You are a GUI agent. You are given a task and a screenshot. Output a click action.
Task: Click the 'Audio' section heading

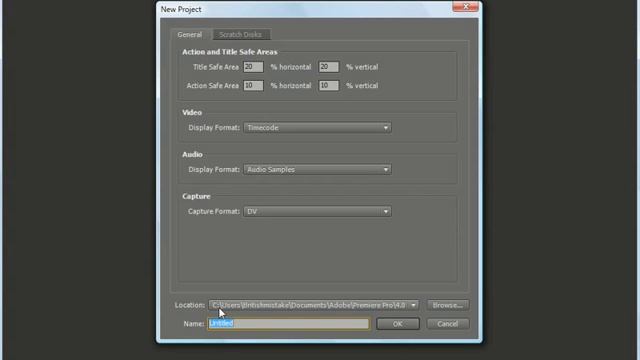tap(192, 155)
